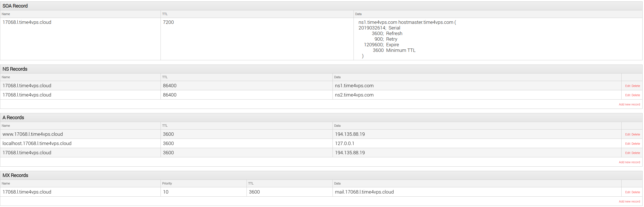The image size is (644, 207).
Task: Click the A record name www.17068.l.time4vps.cloud
Action: tap(33, 134)
